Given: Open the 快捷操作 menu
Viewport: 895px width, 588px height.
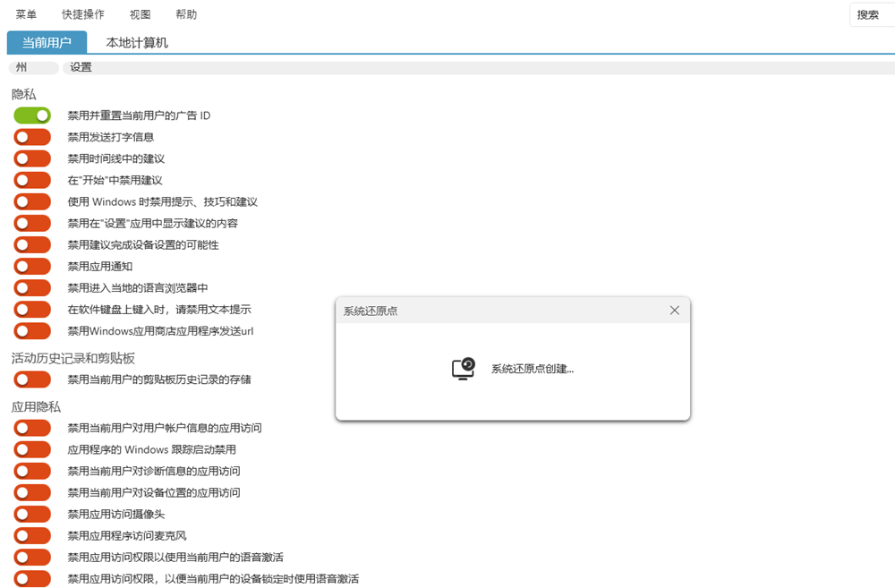Looking at the screenshot, I should tap(82, 14).
